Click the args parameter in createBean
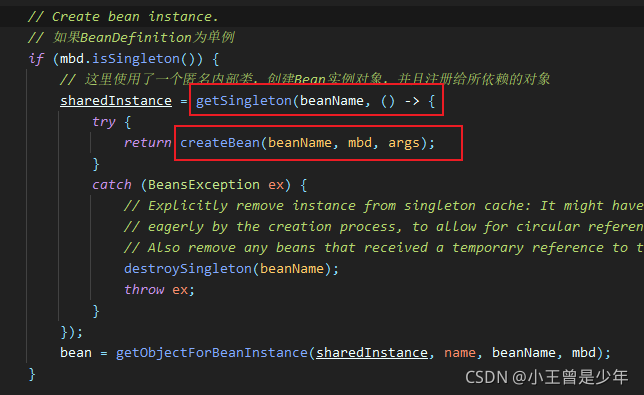The height and width of the screenshot is (395, 644). point(404,142)
